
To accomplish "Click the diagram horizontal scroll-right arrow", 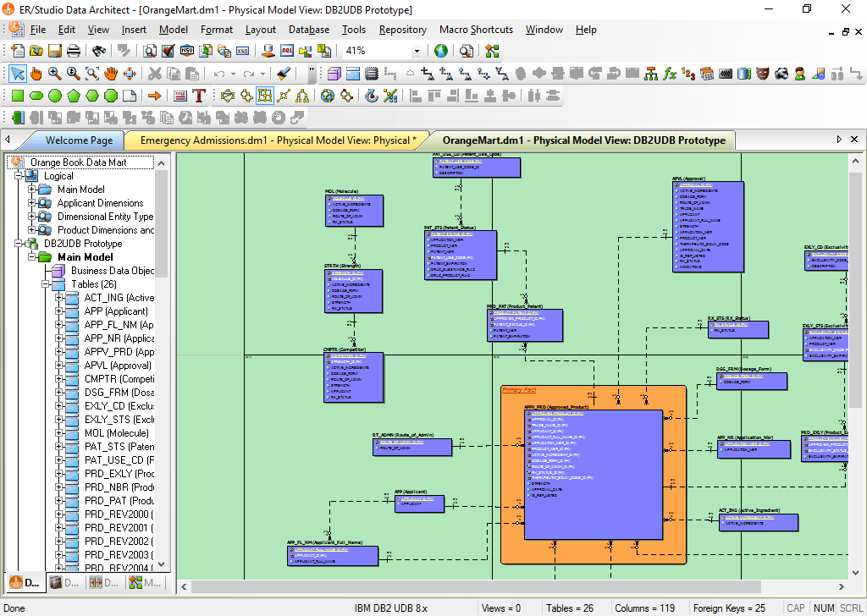I will [841, 586].
